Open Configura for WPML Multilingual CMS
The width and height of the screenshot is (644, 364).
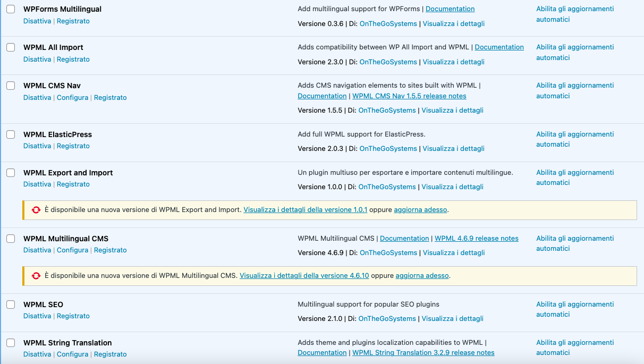click(72, 250)
